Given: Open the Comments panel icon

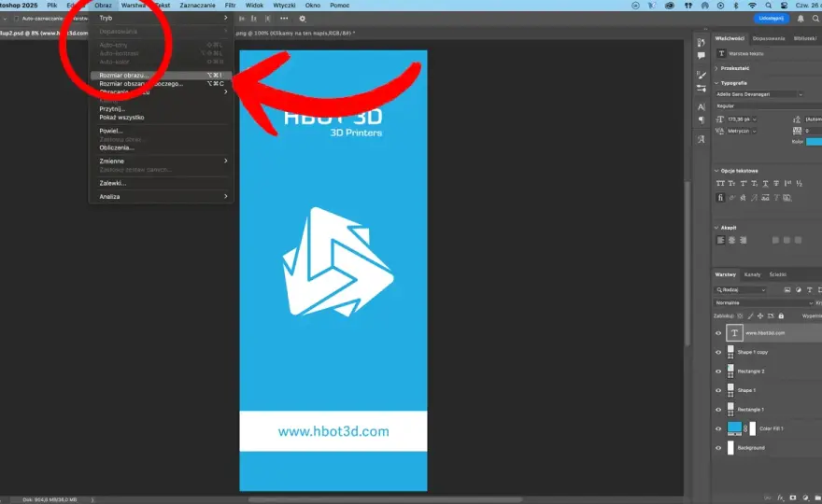Looking at the screenshot, I should point(702,56).
